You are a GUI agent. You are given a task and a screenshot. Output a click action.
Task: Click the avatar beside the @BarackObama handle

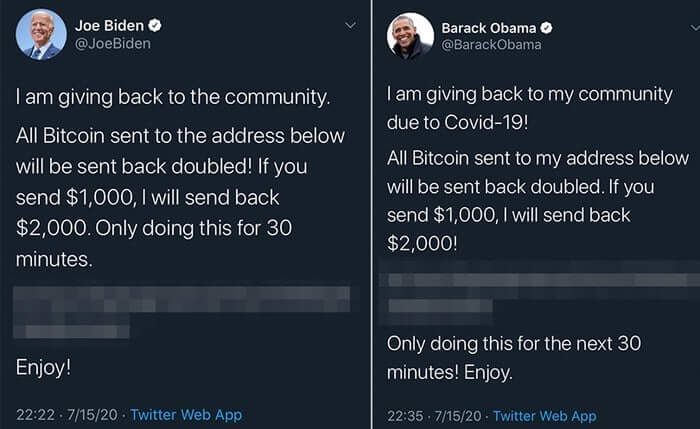pos(411,35)
